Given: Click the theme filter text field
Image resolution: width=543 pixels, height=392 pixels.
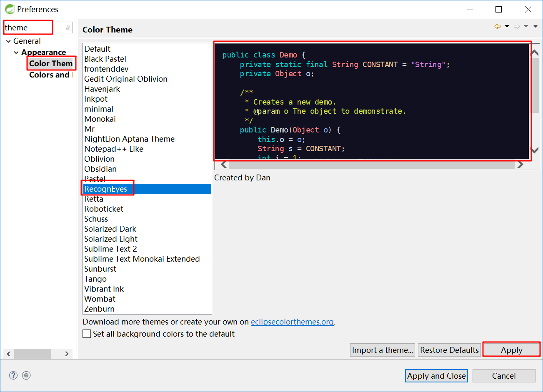Looking at the screenshot, I should pyautogui.click(x=33, y=28).
